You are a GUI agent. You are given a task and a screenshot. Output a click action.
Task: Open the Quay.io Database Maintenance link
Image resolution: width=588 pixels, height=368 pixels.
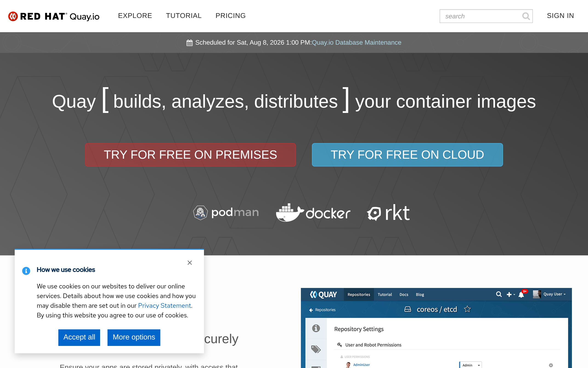click(x=356, y=43)
